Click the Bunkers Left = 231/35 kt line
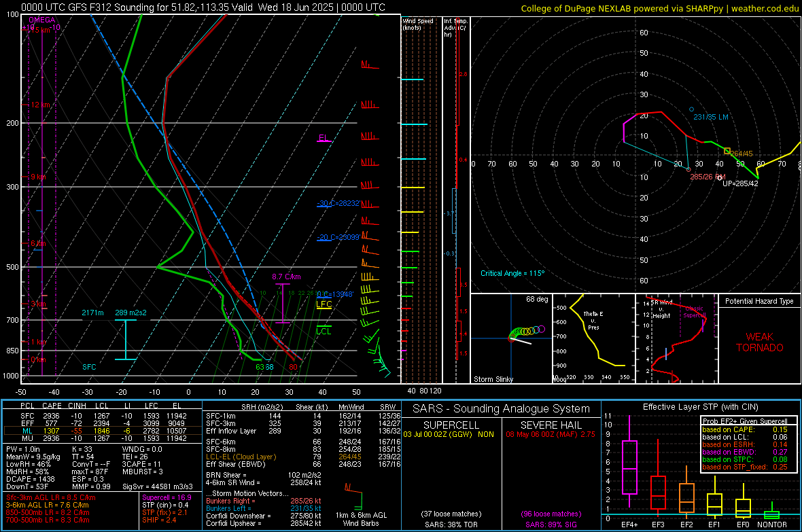The height and width of the screenshot is (532, 802). click(263, 508)
